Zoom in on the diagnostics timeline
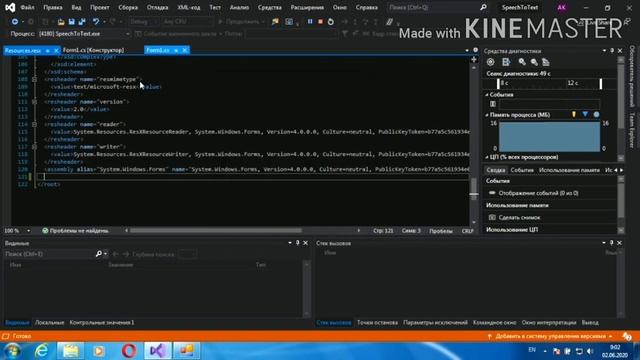This screenshot has height=360, width=640. pyautogui.click(x=522, y=62)
